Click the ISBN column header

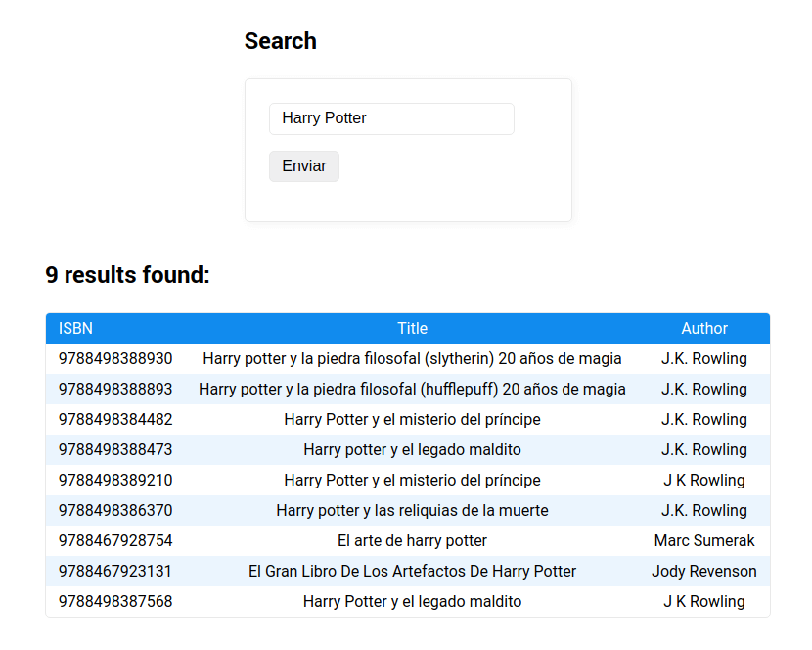click(x=75, y=328)
